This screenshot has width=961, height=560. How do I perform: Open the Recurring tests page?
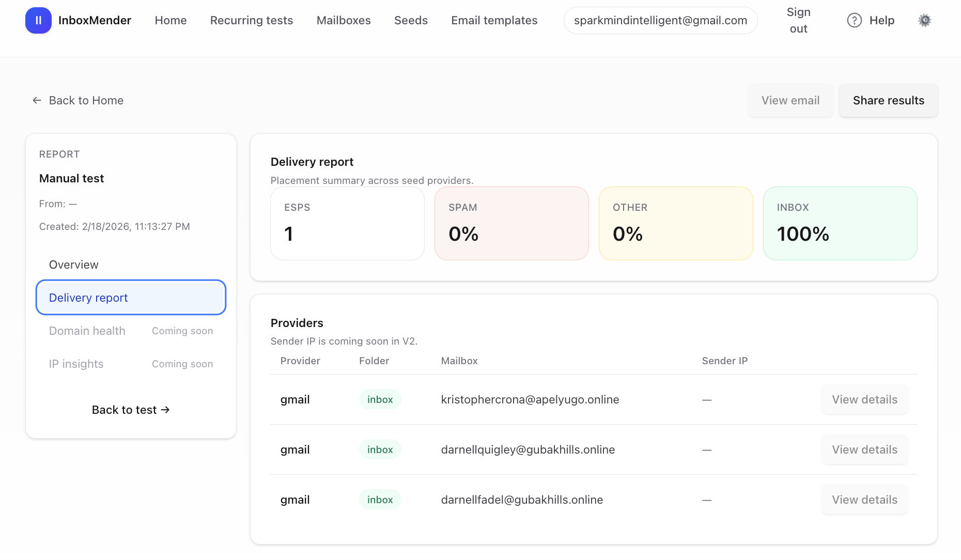click(251, 20)
